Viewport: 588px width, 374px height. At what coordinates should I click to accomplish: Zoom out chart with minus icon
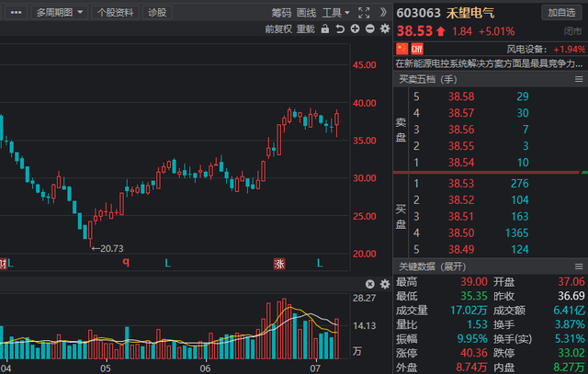(369, 28)
